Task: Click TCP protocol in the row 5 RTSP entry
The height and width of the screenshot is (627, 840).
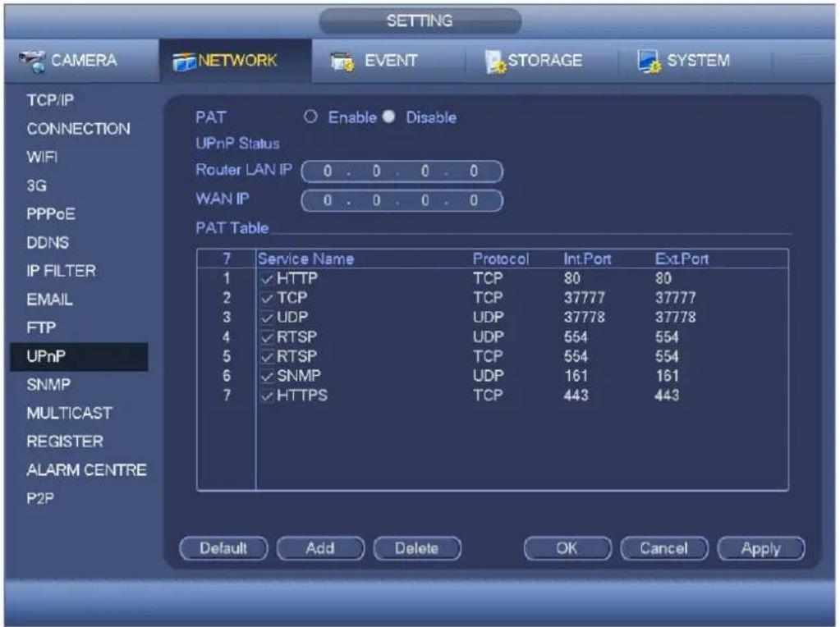Action: pyautogui.click(x=488, y=357)
